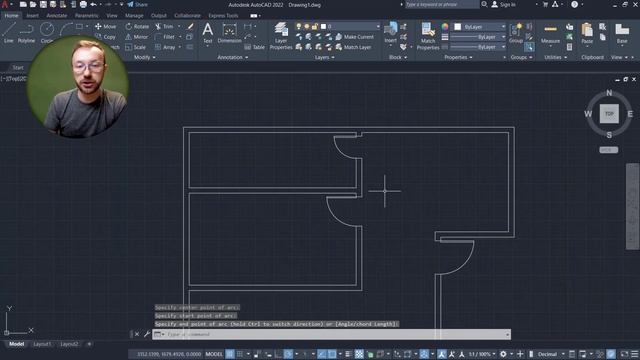The image size is (640, 360).
Task: Click the Erase pencil icon
Action: coord(190,26)
